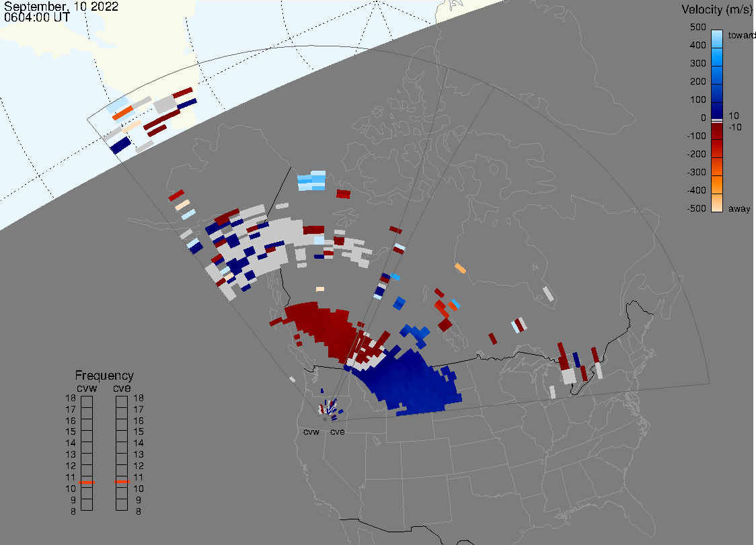
Task: Click the 'cvw' radar station label on map
Action: point(311,431)
